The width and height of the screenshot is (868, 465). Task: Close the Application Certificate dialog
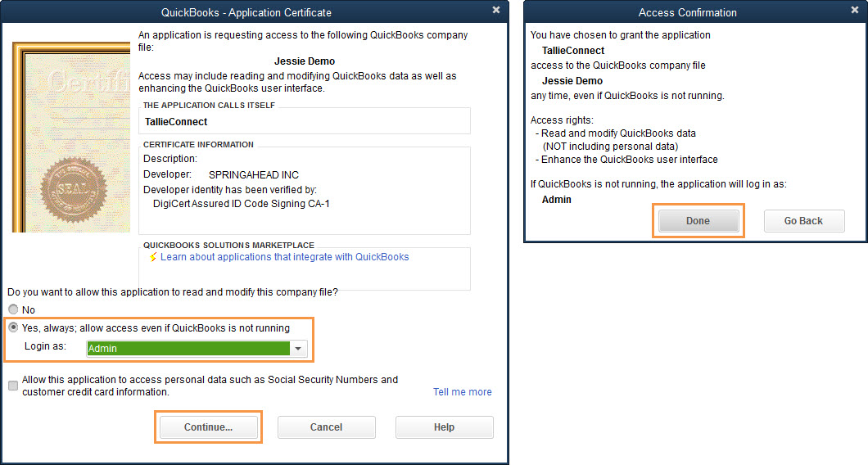click(x=496, y=10)
